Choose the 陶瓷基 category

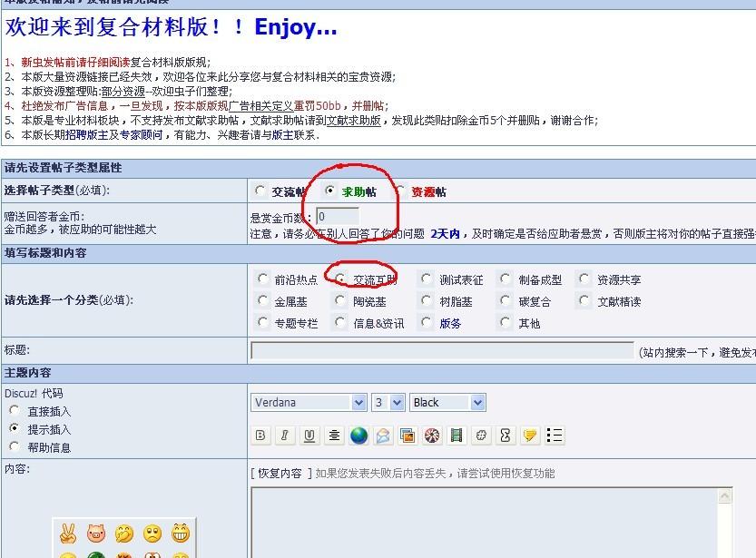click(340, 300)
